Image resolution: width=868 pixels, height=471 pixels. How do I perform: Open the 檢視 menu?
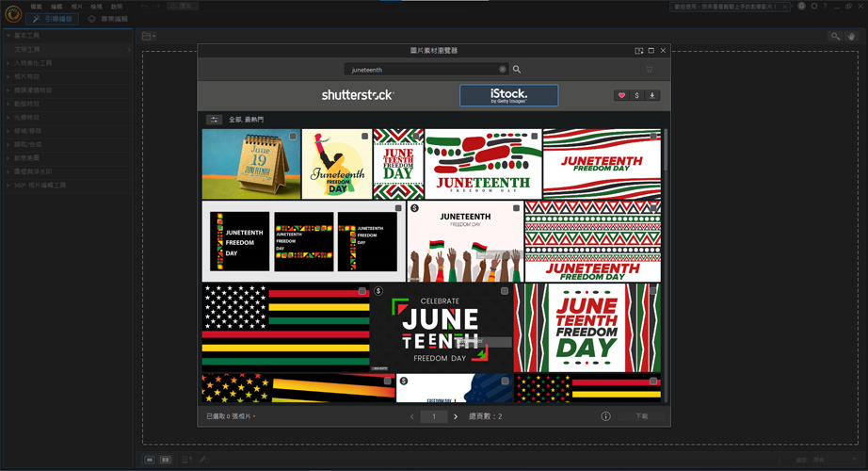coord(96,7)
